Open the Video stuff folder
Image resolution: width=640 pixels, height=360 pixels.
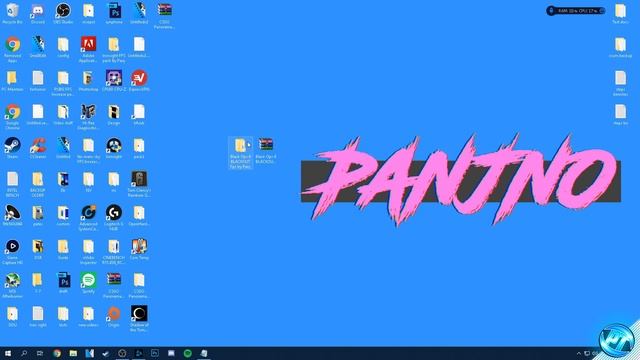point(63,111)
